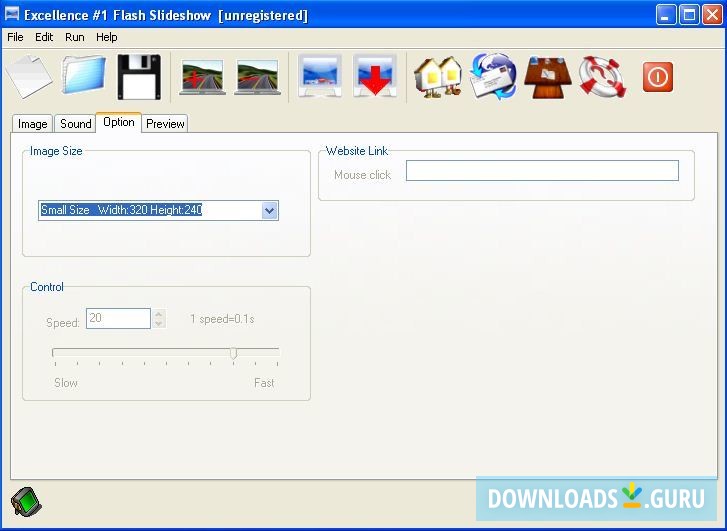
Task: Save project using the floppy disk icon
Action: click(x=139, y=77)
